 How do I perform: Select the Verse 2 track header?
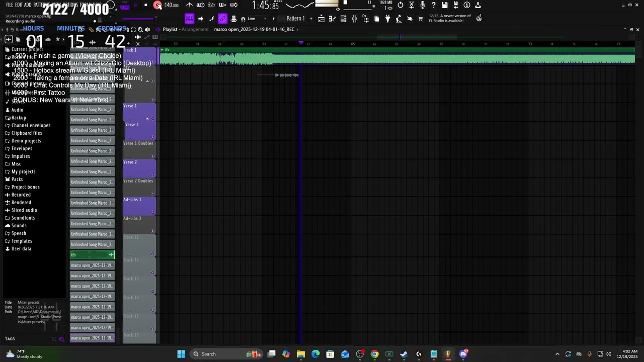point(139,168)
